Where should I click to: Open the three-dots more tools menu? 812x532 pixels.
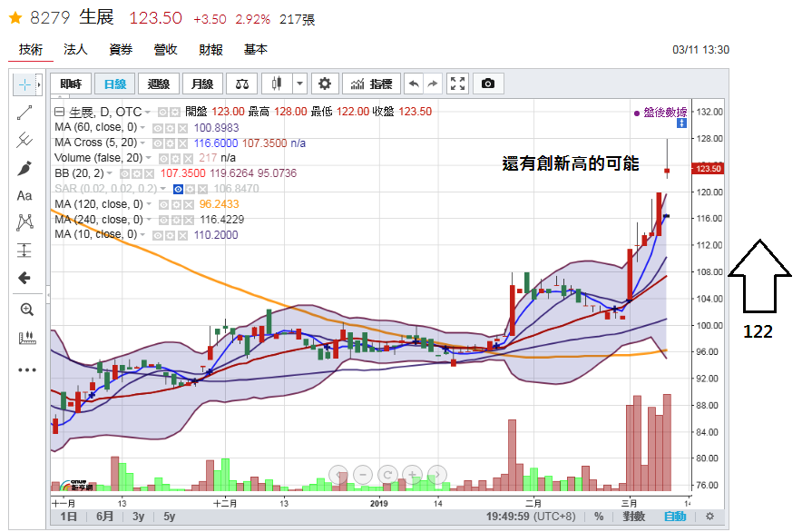click(x=27, y=369)
